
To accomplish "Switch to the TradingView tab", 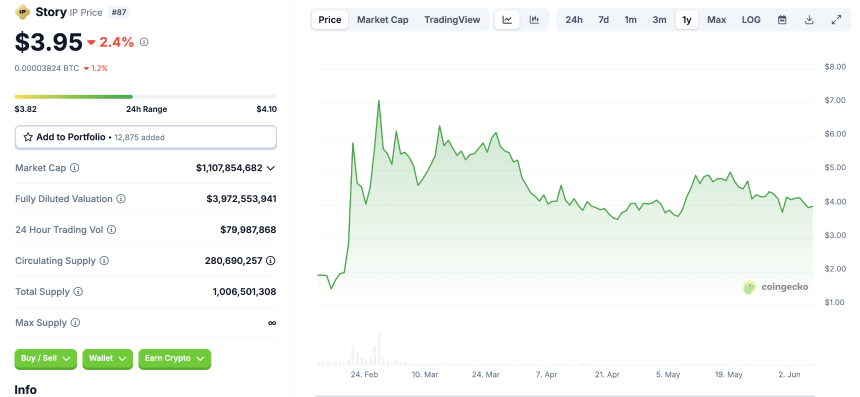I will point(452,20).
